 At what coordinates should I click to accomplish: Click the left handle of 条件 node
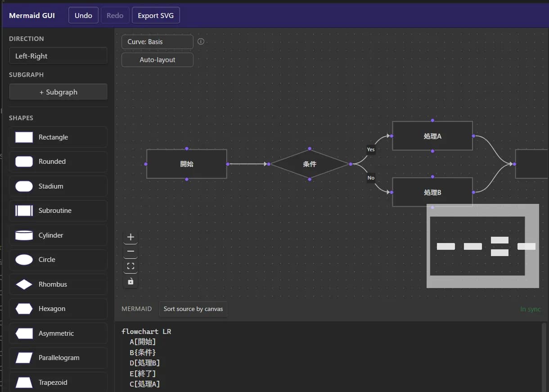(x=269, y=164)
